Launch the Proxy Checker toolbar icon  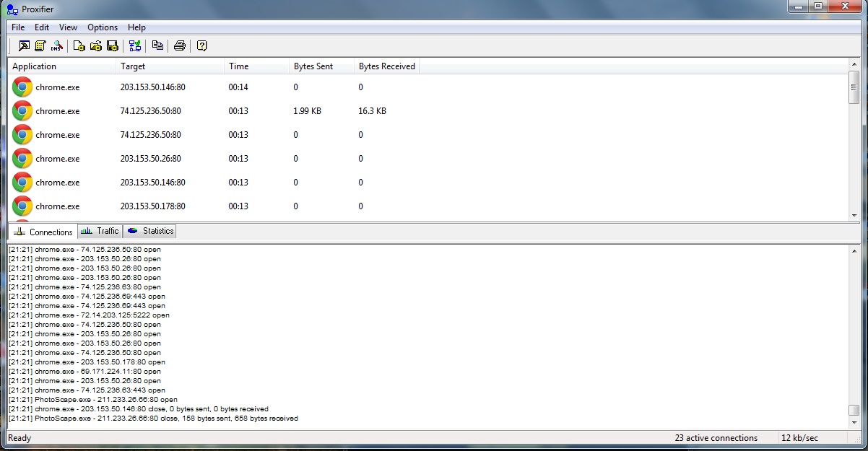pyautogui.click(x=135, y=45)
